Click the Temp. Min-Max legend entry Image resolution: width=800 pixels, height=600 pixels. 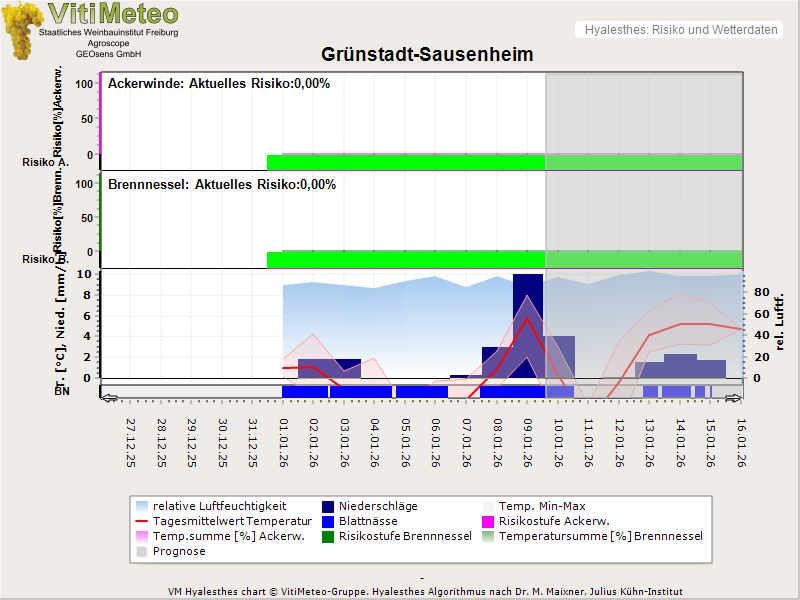click(539, 506)
